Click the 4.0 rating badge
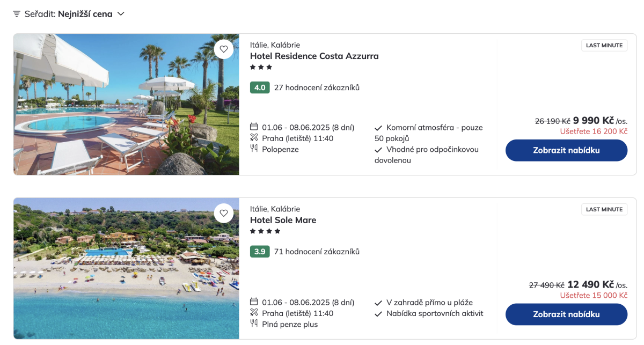Viewport: 644px width, 345px height. (x=260, y=87)
